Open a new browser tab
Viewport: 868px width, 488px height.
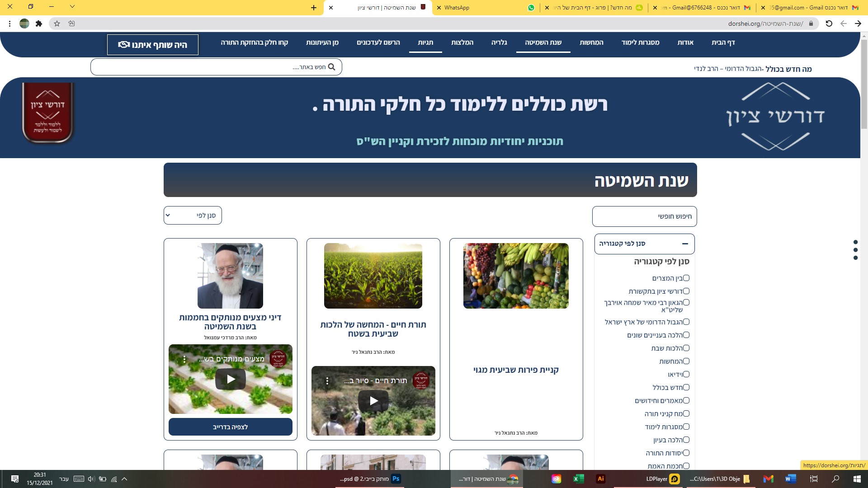(314, 8)
